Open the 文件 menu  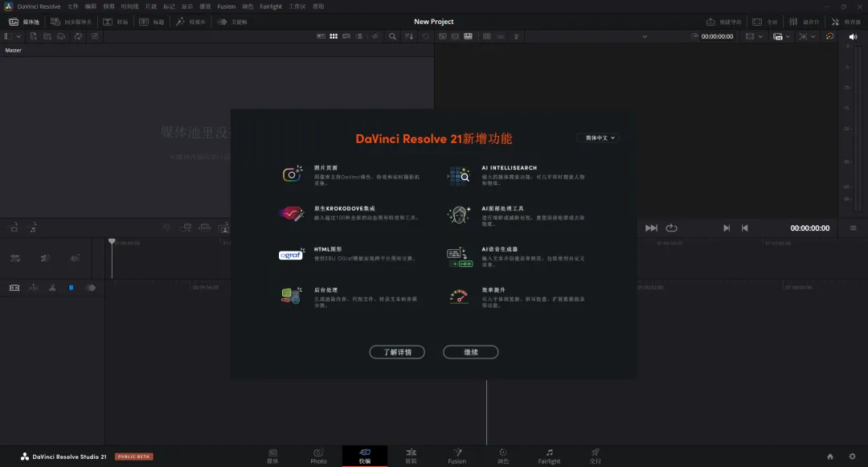(x=73, y=6)
